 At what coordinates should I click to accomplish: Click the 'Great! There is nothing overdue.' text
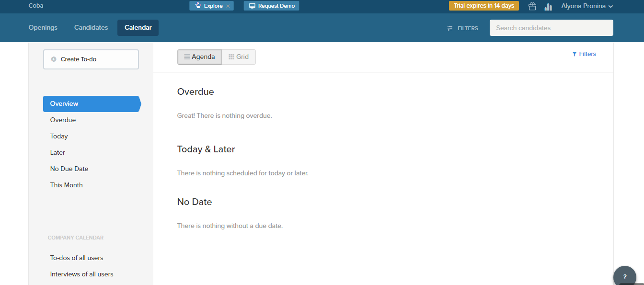coord(224,116)
